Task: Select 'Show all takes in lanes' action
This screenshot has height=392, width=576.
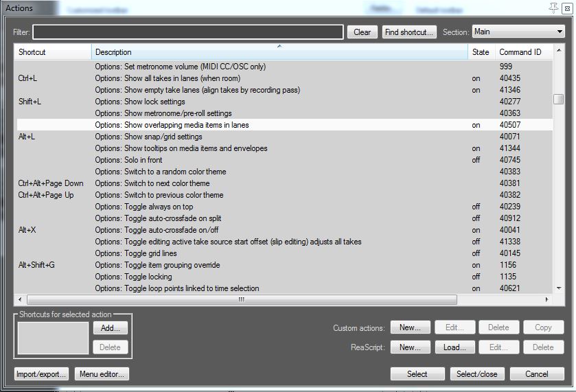Action: tap(285, 78)
